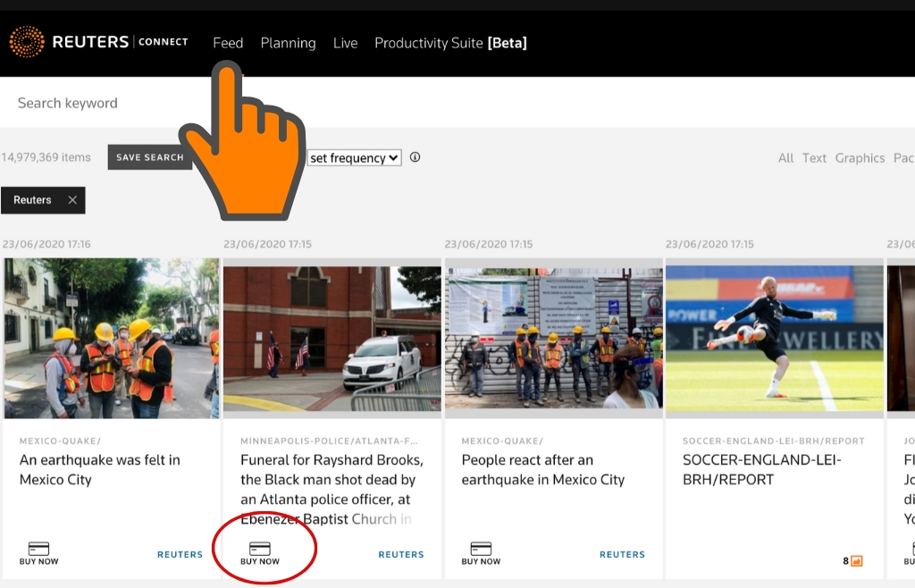Image resolution: width=915 pixels, height=588 pixels.
Task: Click the Reuters Connect logo
Action: point(98,42)
